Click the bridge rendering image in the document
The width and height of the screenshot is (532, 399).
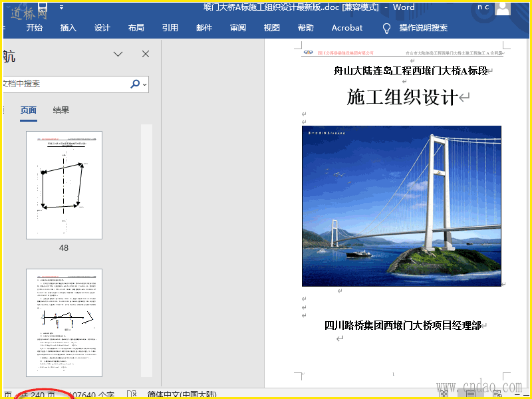click(x=402, y=206)
